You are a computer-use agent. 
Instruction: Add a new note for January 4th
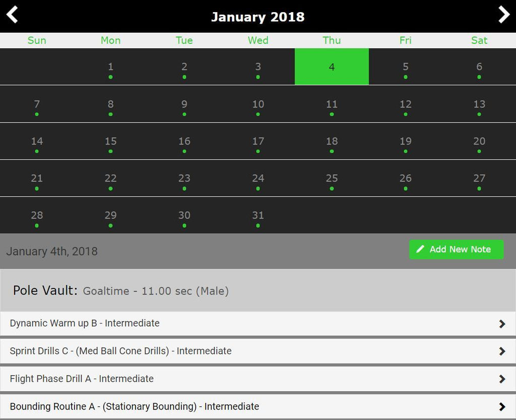coord(457,249)
